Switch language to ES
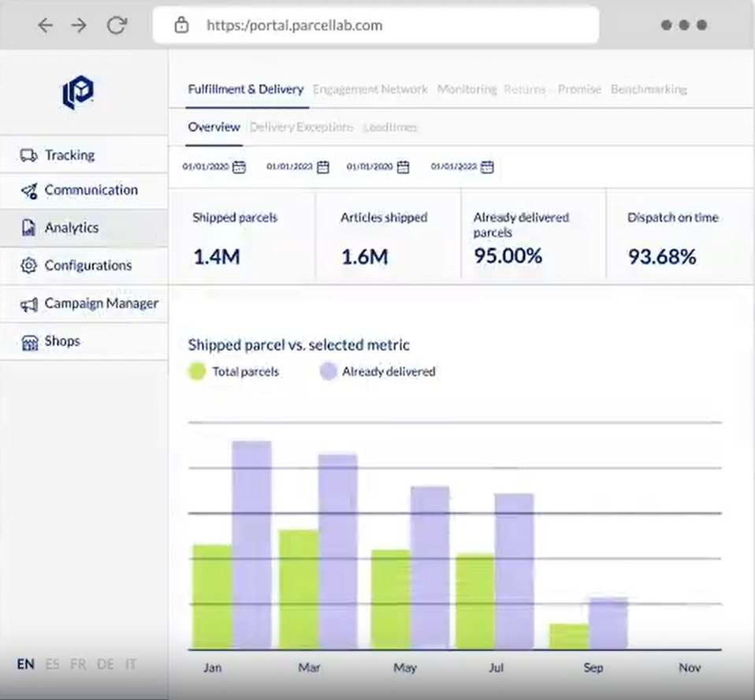 click(x=51, y=665)
